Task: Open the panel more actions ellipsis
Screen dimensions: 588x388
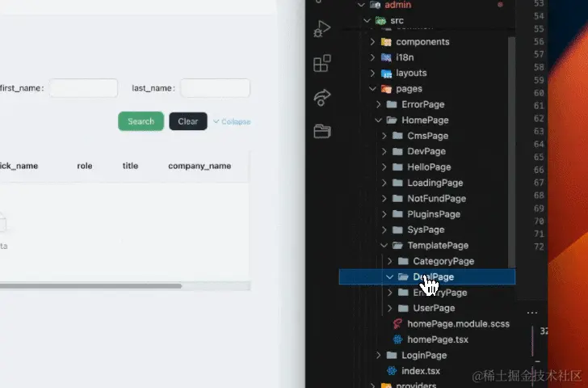Action: 531,313
